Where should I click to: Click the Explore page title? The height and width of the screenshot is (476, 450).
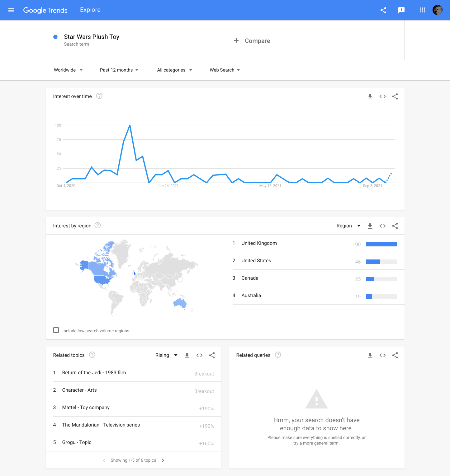(x=90, y=10)
